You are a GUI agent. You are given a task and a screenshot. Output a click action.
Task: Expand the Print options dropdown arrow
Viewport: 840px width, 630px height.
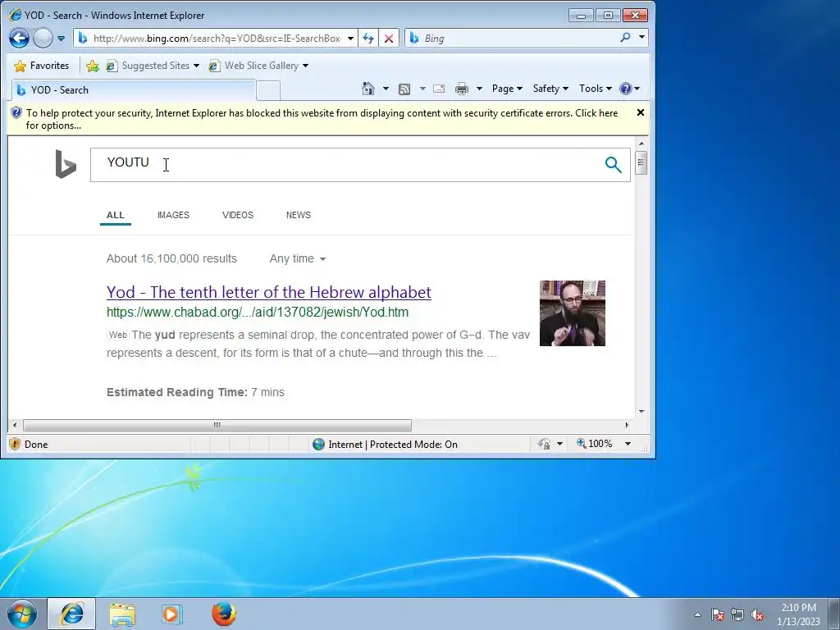[479, 89]
